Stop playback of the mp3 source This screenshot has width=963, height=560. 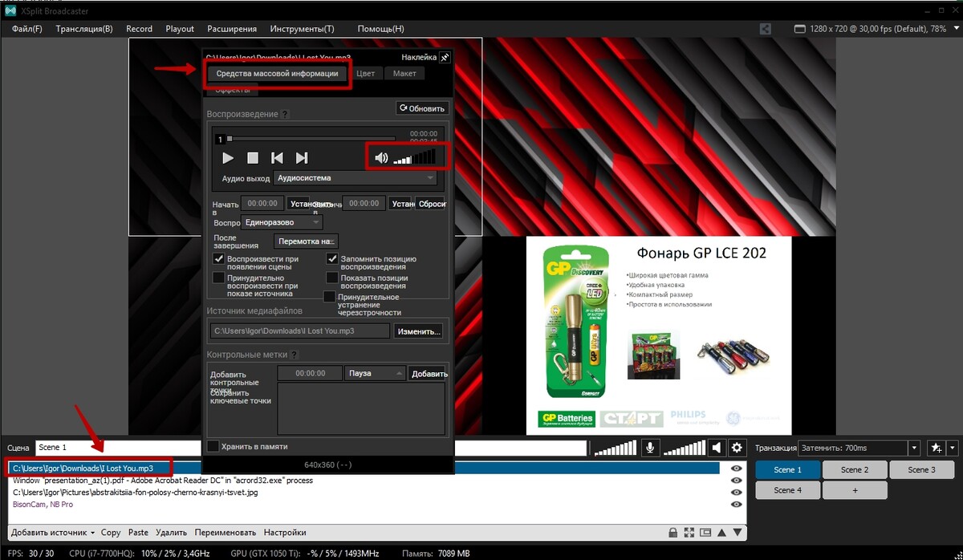pos(253,159)
